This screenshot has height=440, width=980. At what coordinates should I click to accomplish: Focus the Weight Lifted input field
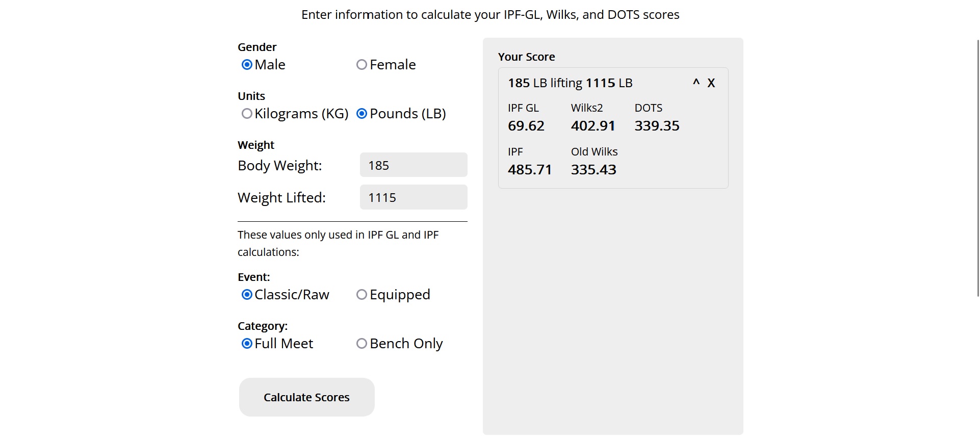(413, 197)
